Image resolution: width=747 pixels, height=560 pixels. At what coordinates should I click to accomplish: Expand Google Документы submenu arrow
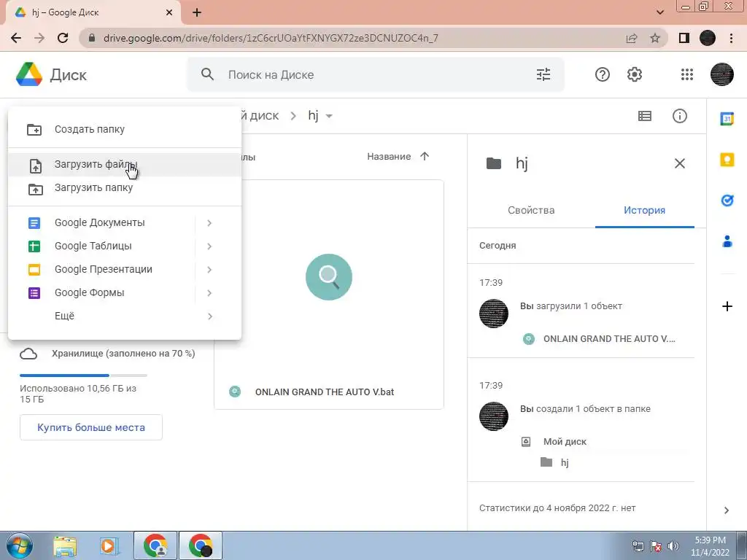pos(209,223)
